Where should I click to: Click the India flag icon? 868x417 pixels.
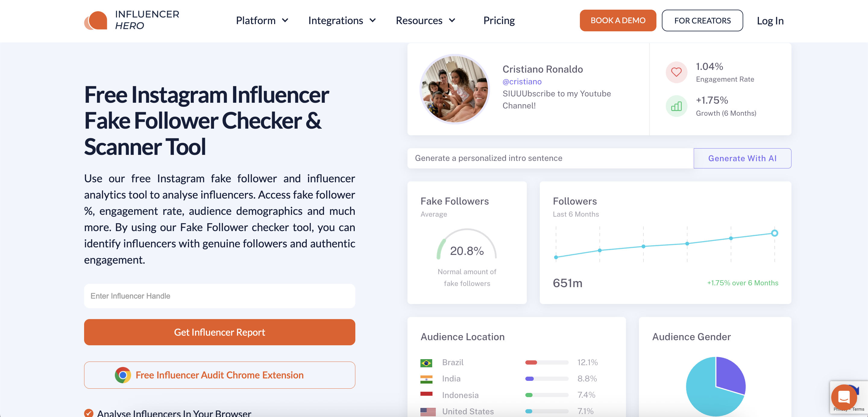pyautogui.click(x=426, y=379)
